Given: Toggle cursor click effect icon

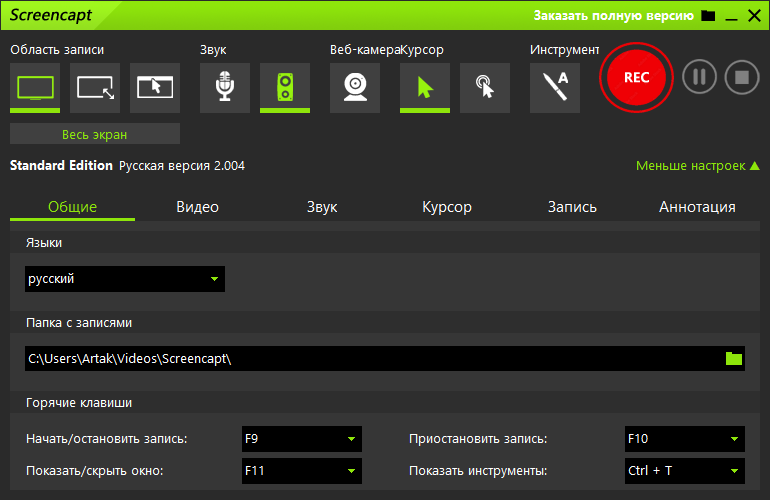Looking at the screenshot, I should pyautogui.click(x=485, y=87).
